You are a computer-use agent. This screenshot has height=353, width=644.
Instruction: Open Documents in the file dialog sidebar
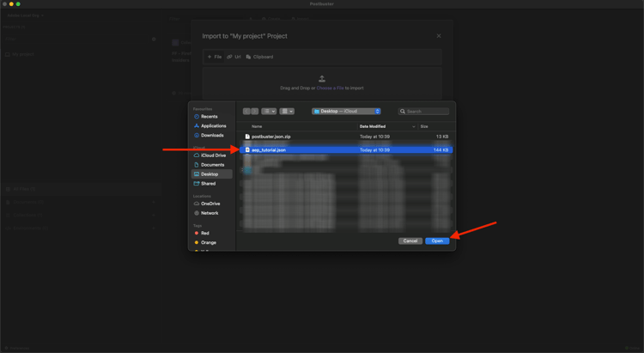point(209,165)
